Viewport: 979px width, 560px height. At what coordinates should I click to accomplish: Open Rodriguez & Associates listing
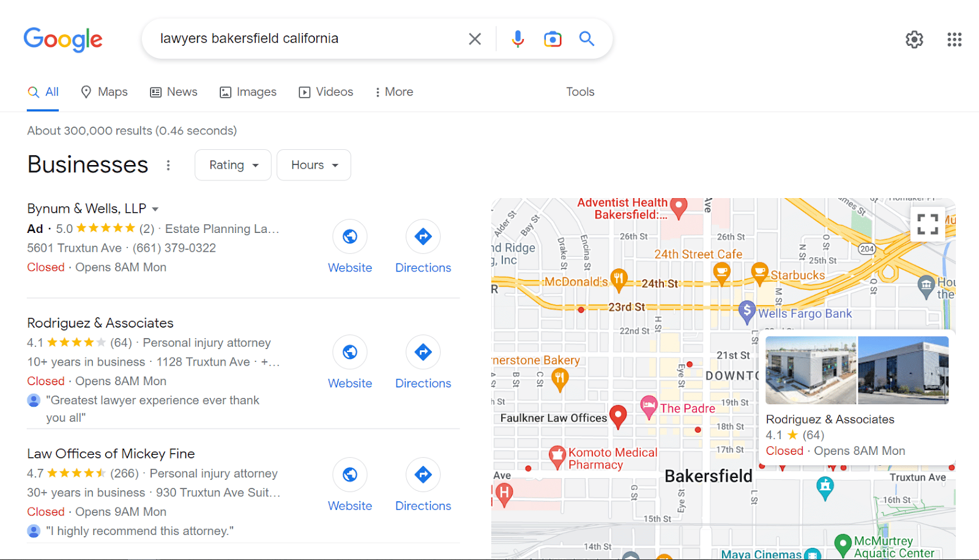[100, 323]
